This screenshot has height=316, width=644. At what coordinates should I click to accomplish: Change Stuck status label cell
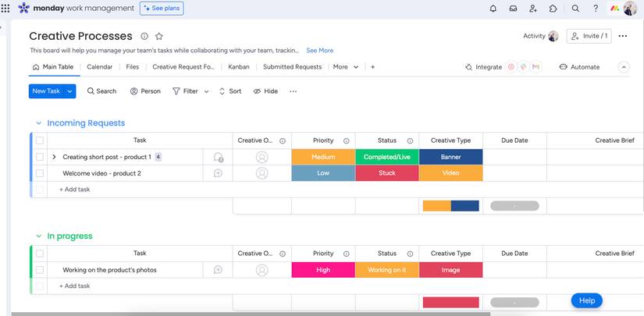coord(387,173)
